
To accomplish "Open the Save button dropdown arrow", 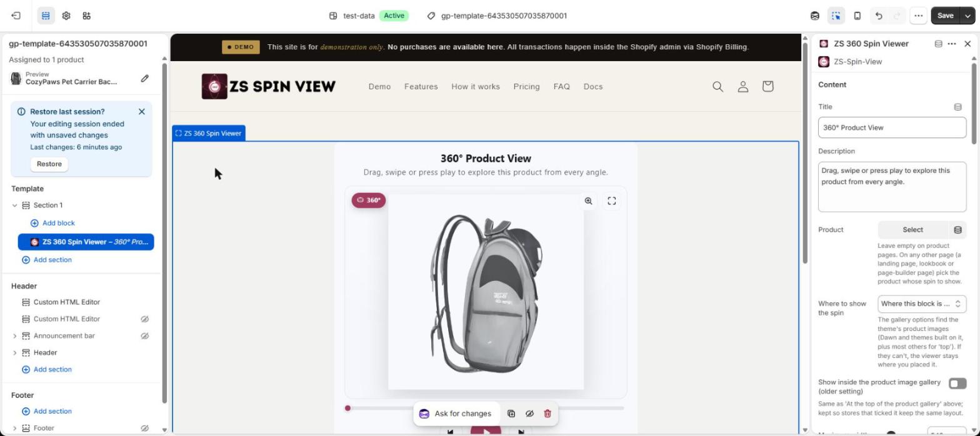I will [x=967, y=16].
